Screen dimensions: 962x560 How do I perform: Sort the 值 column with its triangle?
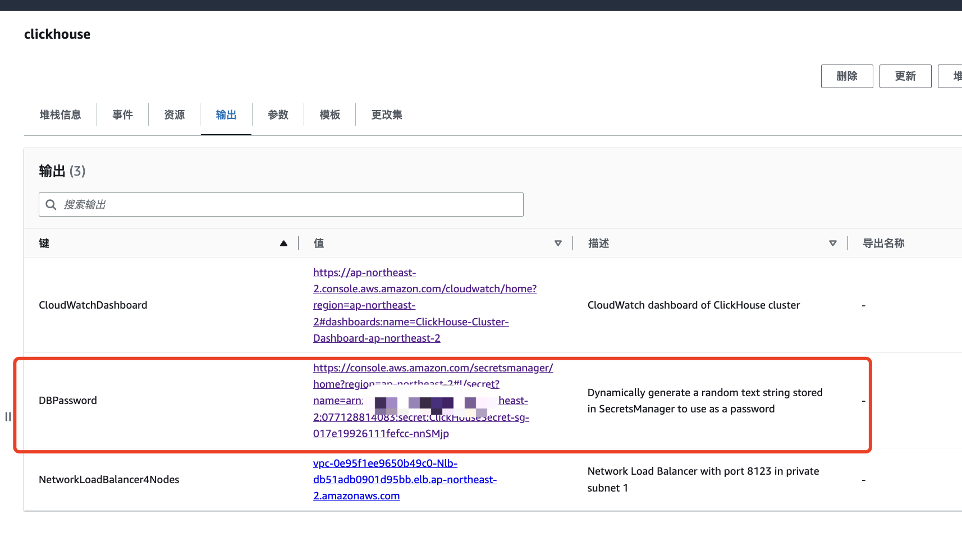click(x=558, y=244)
